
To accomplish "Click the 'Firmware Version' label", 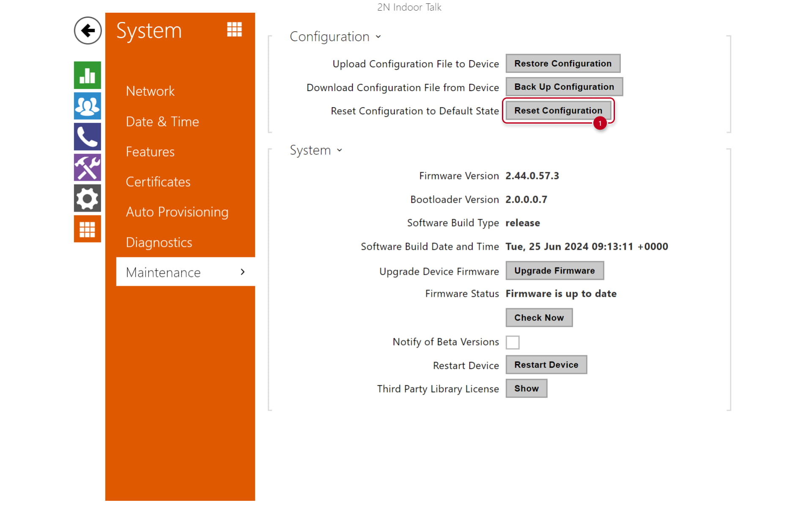I will click(x=459, y=176).
